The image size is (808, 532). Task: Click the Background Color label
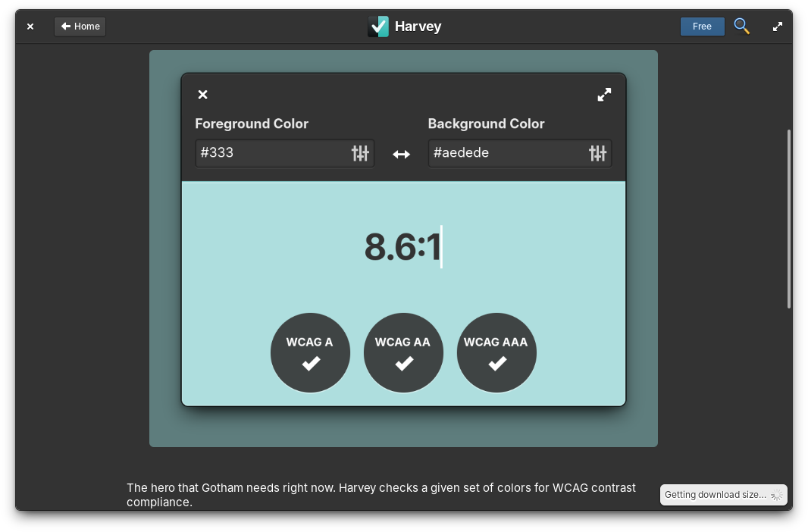[x=486, y=124]
